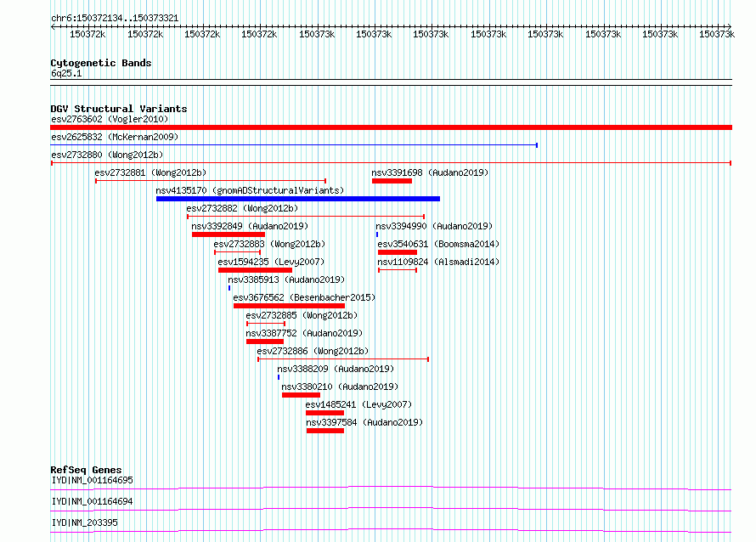The width and height of the screenshot is (756, 542).
Task: Click the esv2763602 (Vogler2010) variant label
Action: (110, 119)
